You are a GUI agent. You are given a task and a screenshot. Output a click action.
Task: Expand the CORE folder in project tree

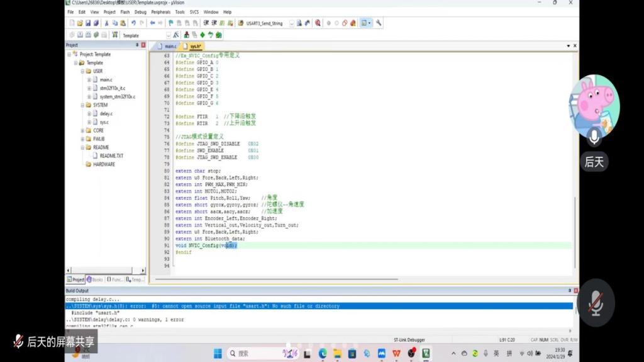(82, 130)
